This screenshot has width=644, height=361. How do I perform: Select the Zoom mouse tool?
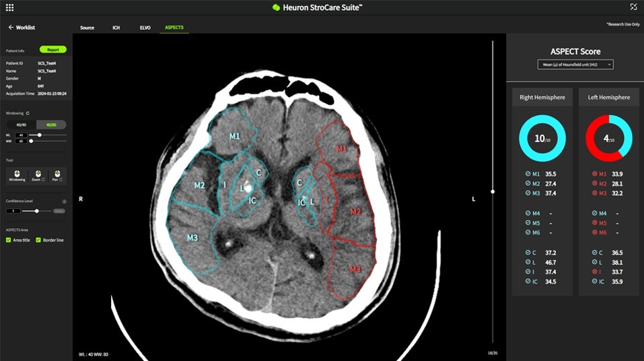(x=37, y=175)
